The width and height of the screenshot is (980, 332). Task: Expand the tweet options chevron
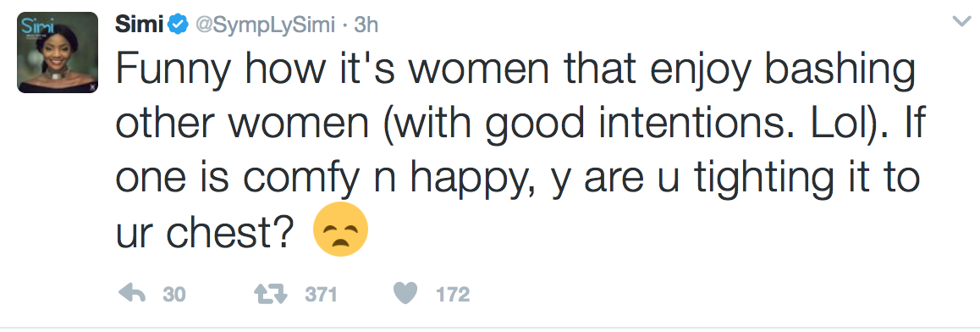(961, 22)
